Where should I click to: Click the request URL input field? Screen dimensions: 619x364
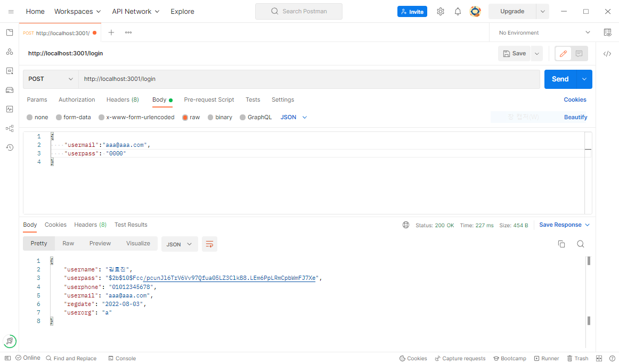click(309, 79)
